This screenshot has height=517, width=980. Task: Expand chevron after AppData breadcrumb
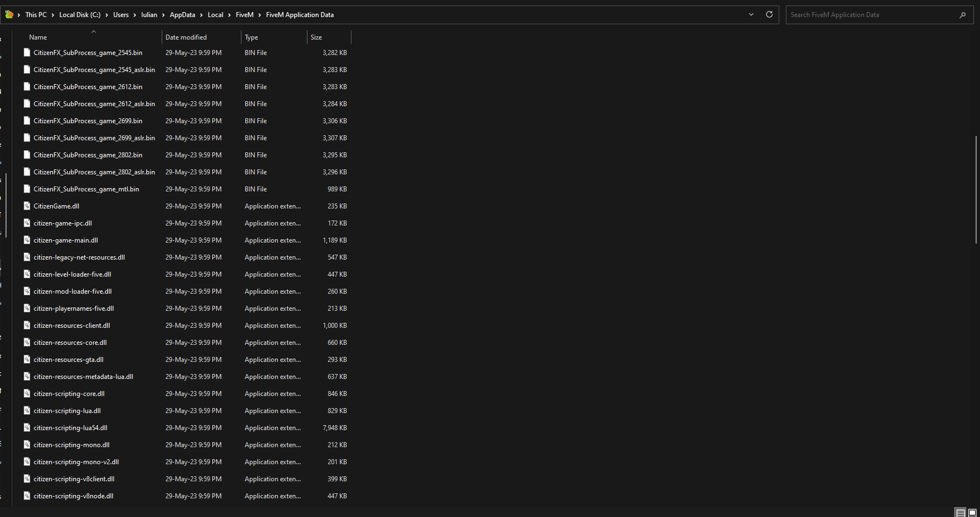[201, 15]
